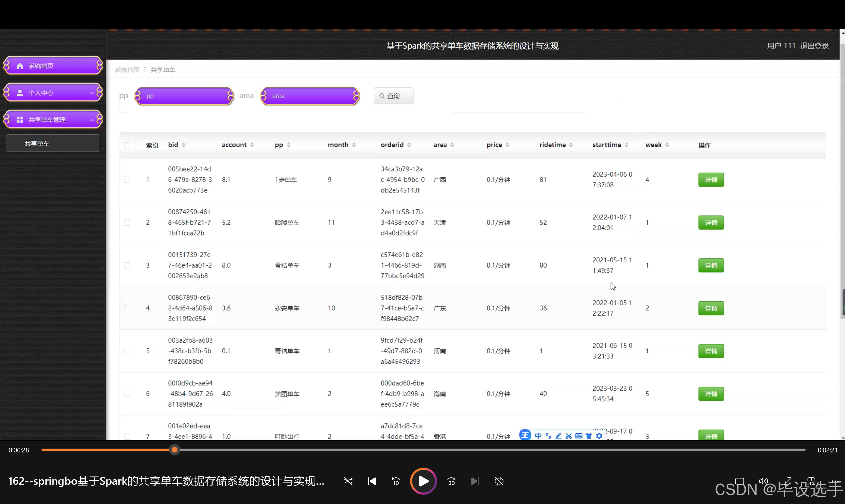845x504 pixels.
Task: Check the checkbox for row 1
Action: tap(127, 180)
